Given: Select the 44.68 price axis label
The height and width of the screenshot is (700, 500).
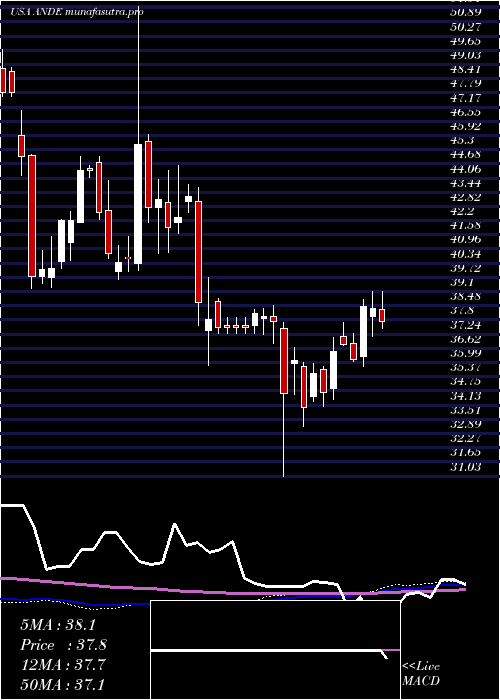Looking at the screenshot, I should click(465, 154).
